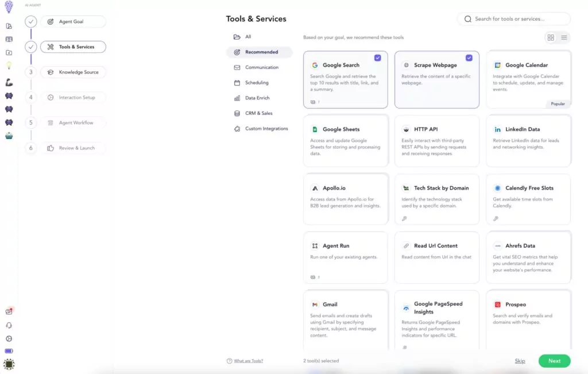Screen dimensions: 588x374
Task: Click the key icon on Tech Stack card
Action: point(404,218)
